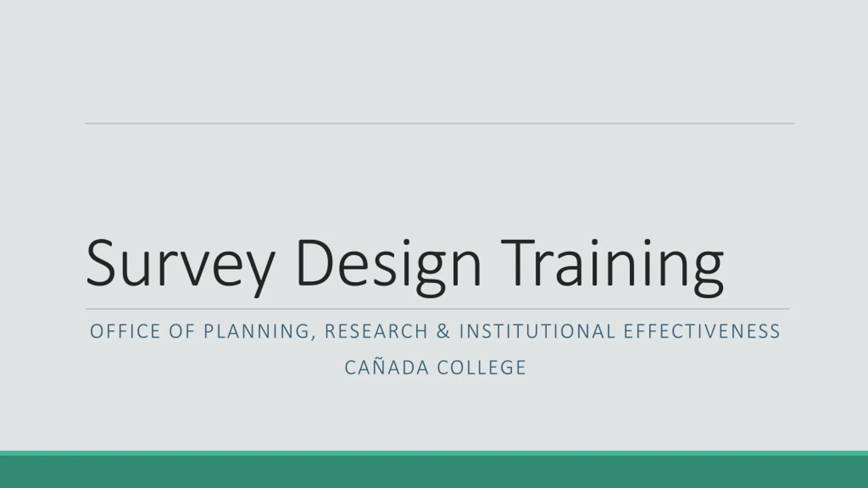The image size is (868, 488).
Task: Click the thin horizontal line above the title
Action: [x=440, y=123]
